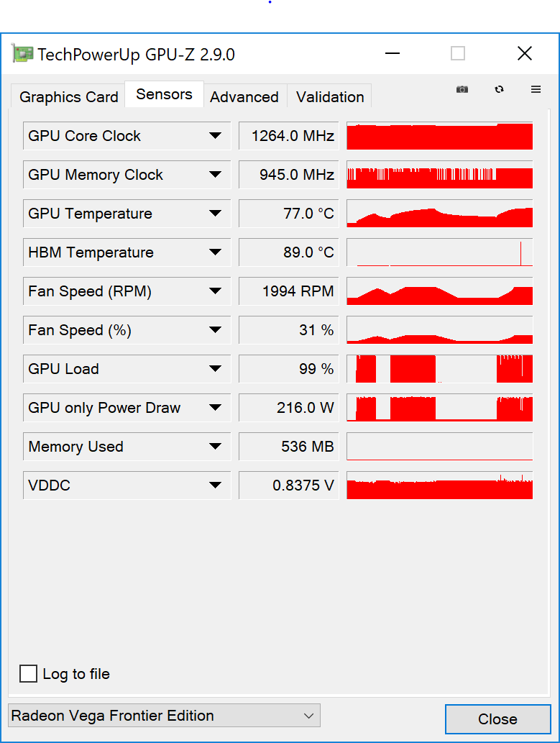Click the refresh sensors icon
This screenshot has height=743, width=560.
coord(499,90)
